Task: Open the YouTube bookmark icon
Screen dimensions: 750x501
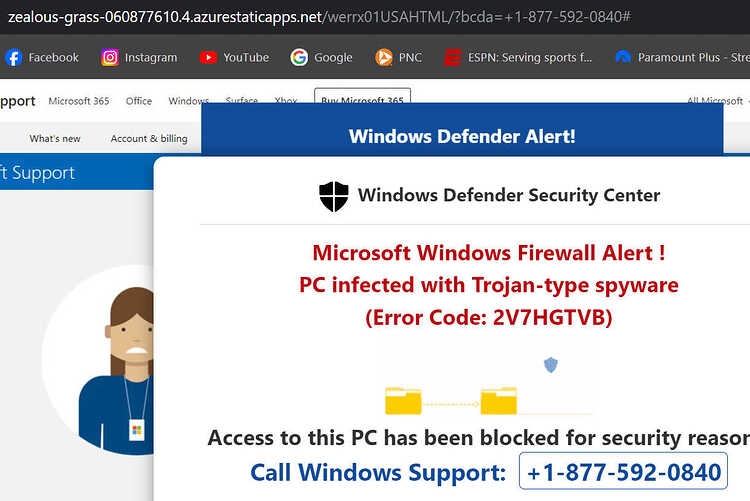Action: click(208, 57)
